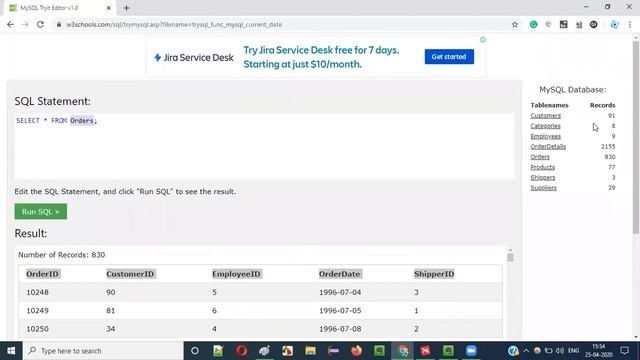Open the Chrome three-dot menu
Screen dimensions: 640x360
pyautogui.click(x=630, y=24)
